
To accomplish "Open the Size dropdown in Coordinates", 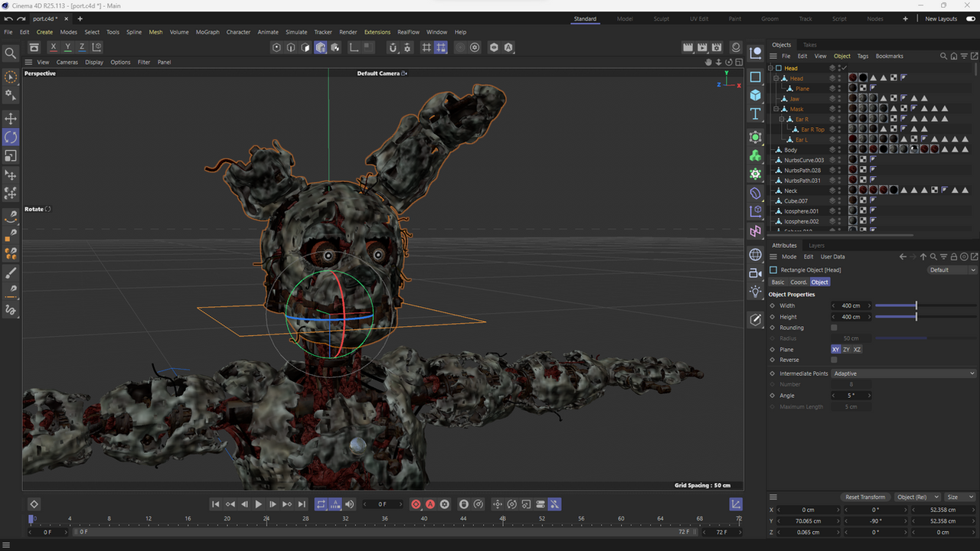I will 961,497.
